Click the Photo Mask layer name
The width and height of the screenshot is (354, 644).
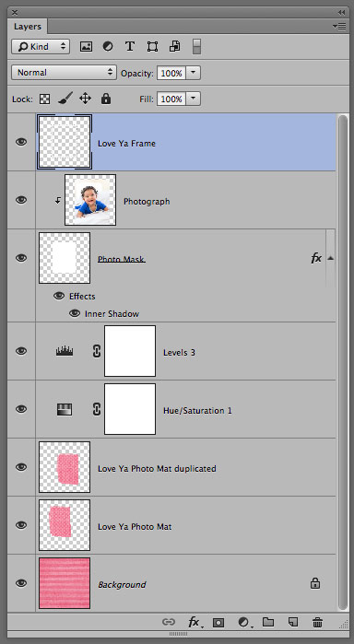click(x=122, y=259)
